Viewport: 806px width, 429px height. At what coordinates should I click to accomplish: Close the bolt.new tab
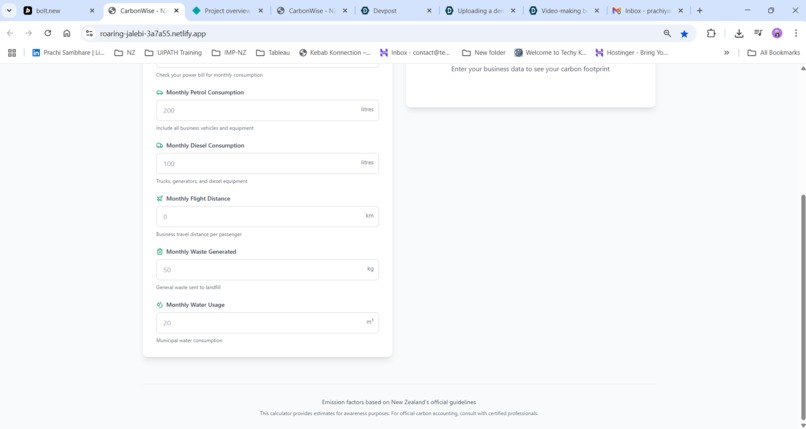92,10
